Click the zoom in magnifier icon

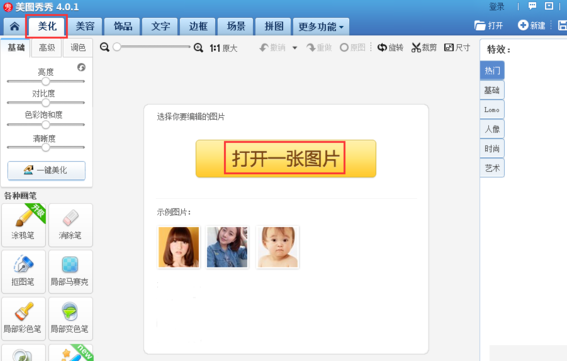(198, 47)
